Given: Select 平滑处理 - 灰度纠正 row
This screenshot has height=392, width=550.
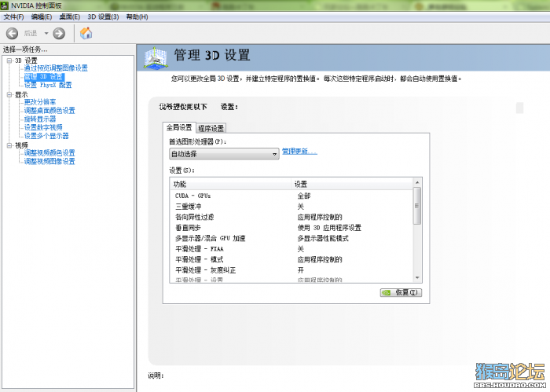Looking at the screenshot, I should point(291,270).
